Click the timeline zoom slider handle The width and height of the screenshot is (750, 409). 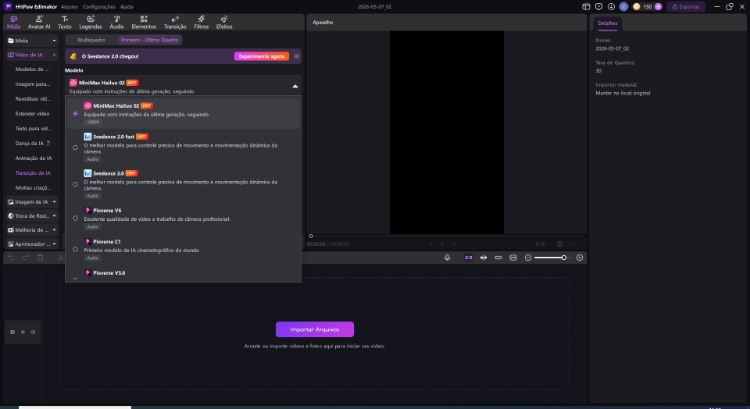[x=564, y=257]
